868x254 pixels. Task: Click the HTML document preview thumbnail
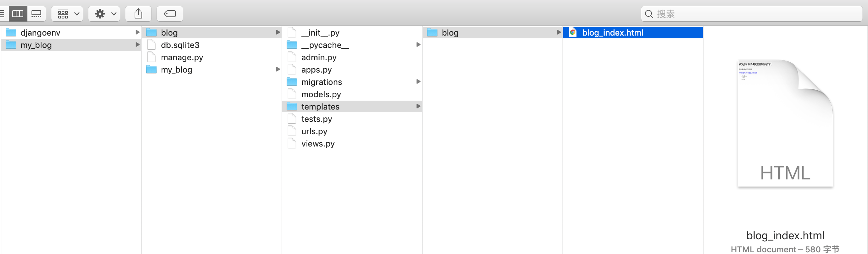pyautogui.click(x=785, y=123)
